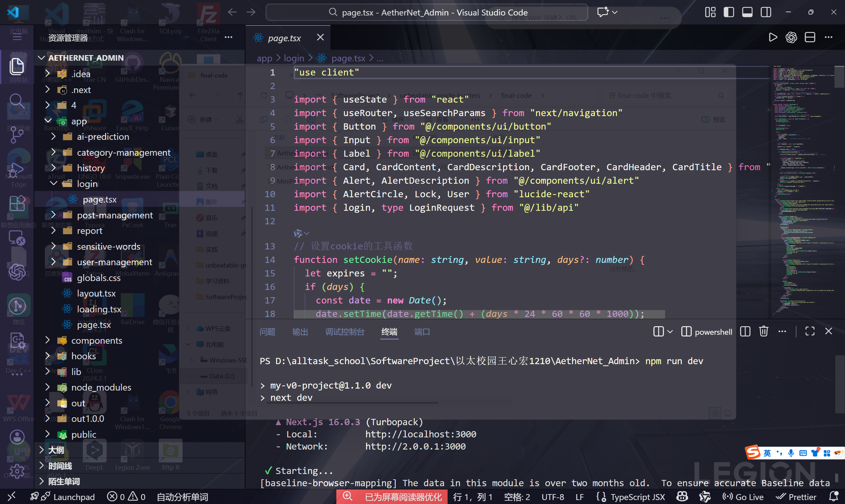845x504 pixels.
Task: Open the Search view in activity bar
Action: click(x=16, y=101)
